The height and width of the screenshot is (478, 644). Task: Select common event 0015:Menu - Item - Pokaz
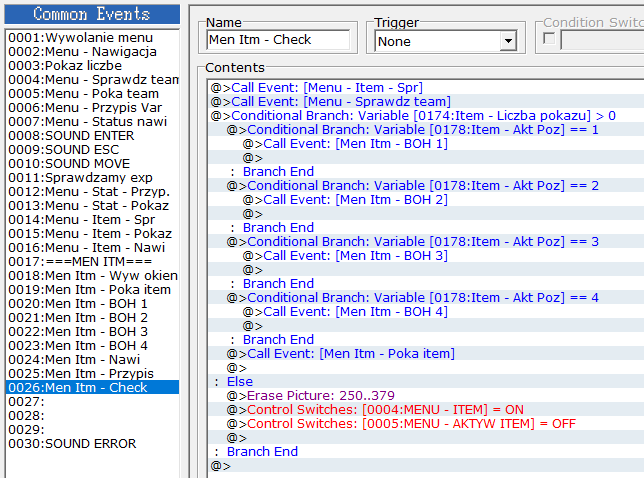coord(92,233)
